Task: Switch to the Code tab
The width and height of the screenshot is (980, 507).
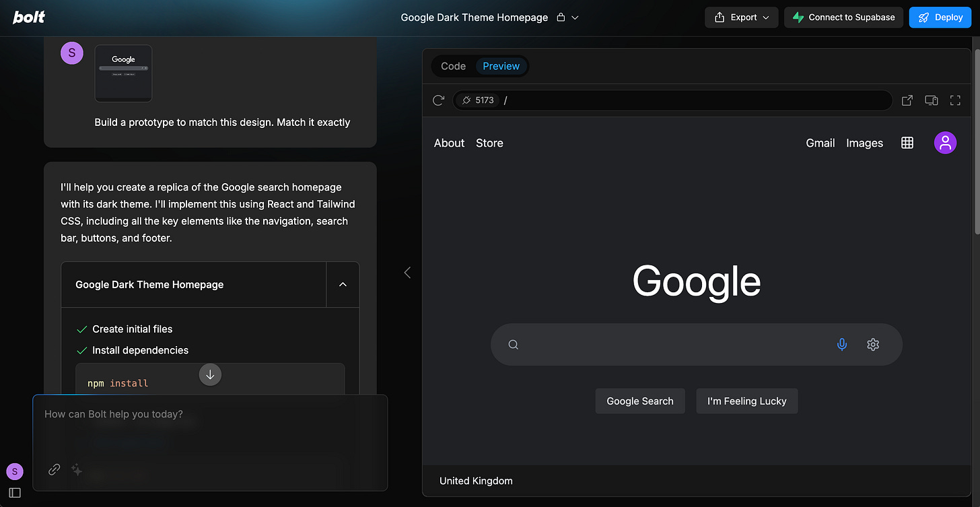Action: point(452,66)
